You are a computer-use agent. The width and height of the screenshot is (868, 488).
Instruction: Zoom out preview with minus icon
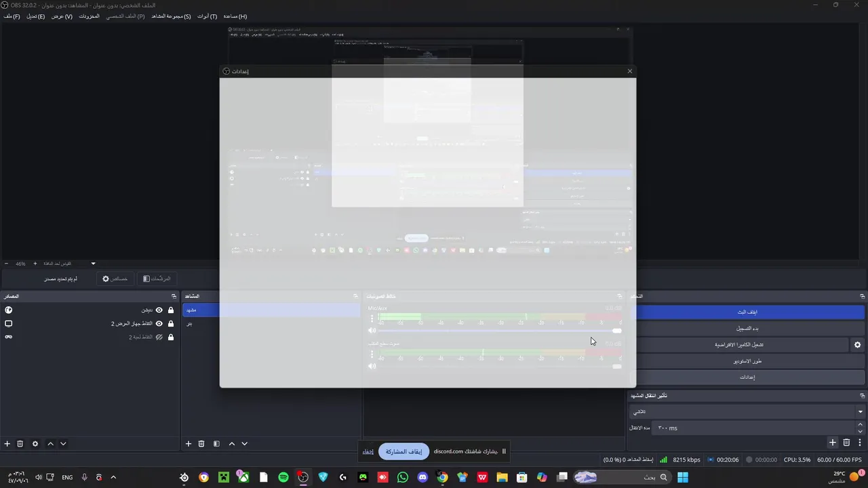coord(7,264)
